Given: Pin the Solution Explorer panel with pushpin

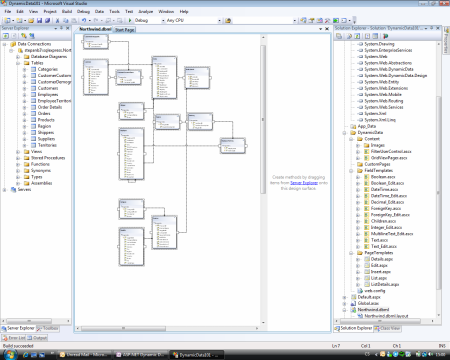Looking at the screenshot, I should [432, 28].
